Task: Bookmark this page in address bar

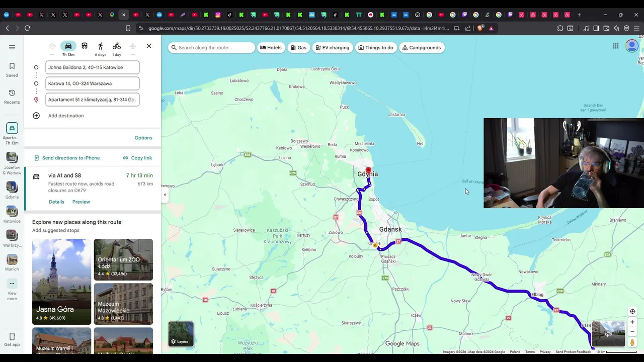Action: click(128, 28)
